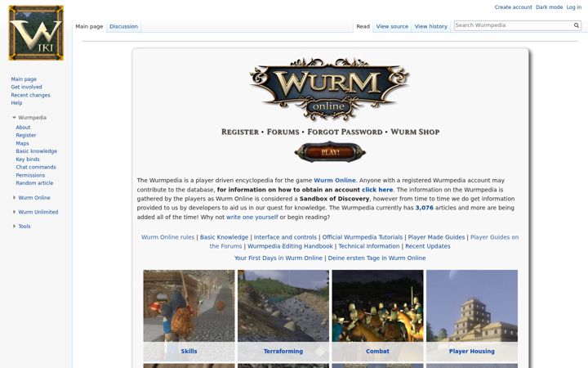Toggle Dark mode
Image resolution: width=588 pixels, height=368 pixels.
coord(549,7)
